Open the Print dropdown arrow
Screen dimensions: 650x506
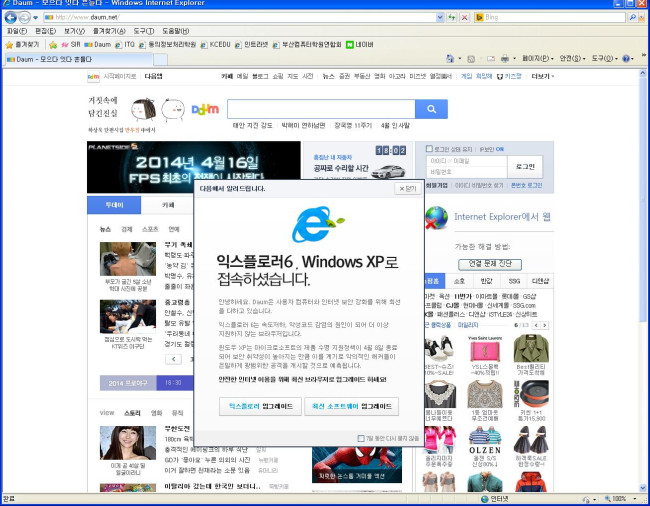tap(514, 58)
